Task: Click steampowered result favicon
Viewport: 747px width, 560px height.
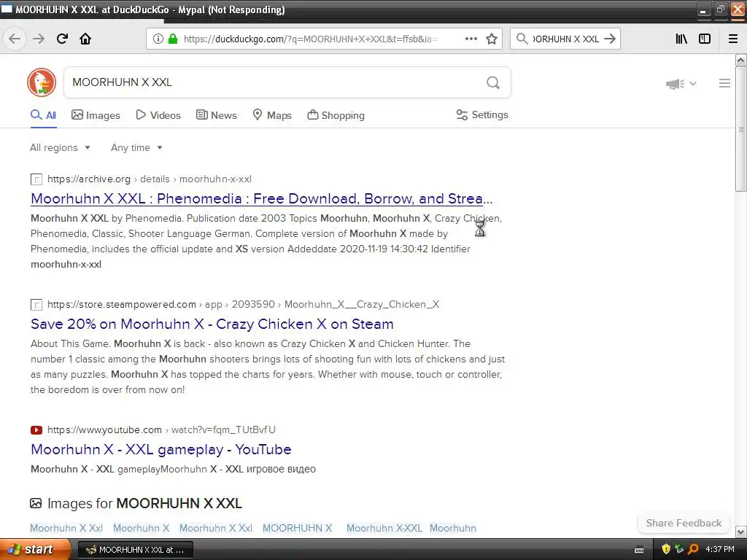Action: [36, 305]
